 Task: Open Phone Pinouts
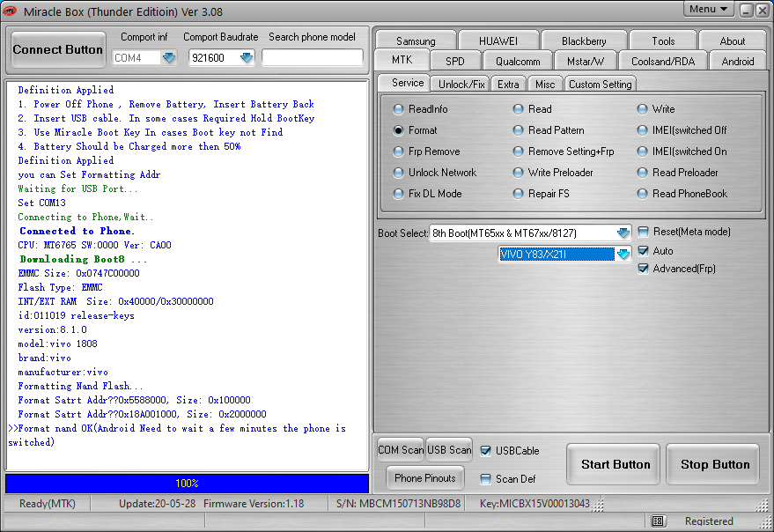coord(425,477)
